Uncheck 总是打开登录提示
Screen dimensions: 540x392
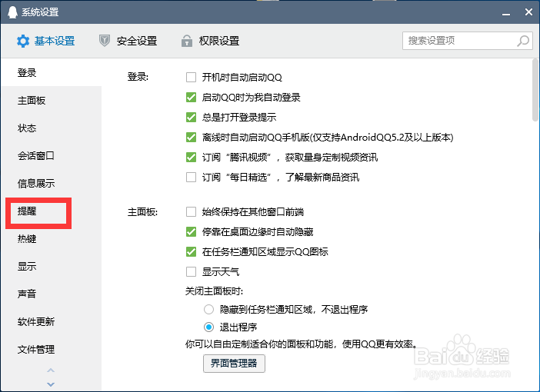pyautogui.click(x=191, y=117)
